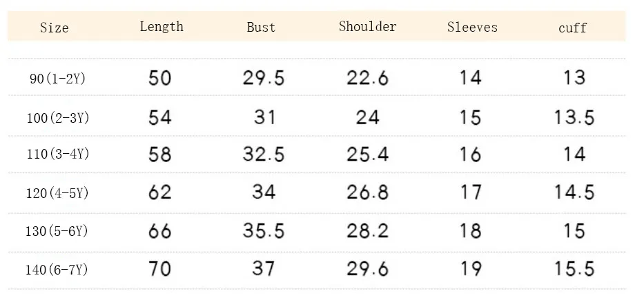Click the 140(6-7Y) size row label

pyautogui.click(x=57, y=270)
